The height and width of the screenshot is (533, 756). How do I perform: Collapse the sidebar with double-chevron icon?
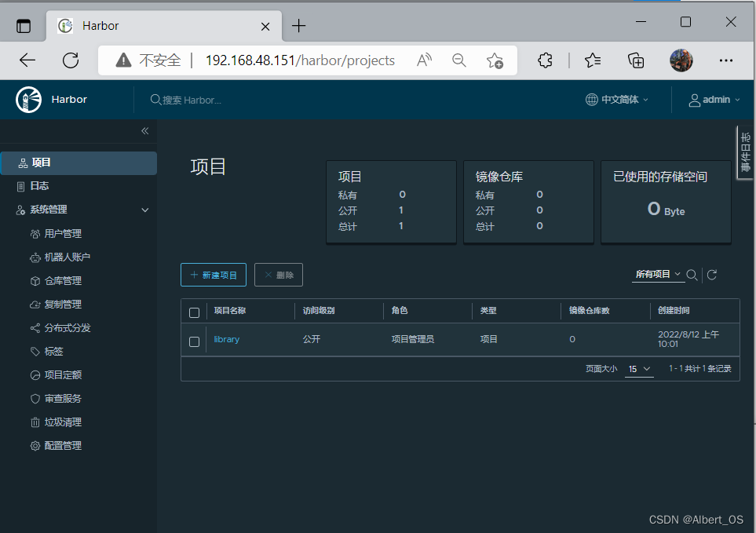(144, 131)
